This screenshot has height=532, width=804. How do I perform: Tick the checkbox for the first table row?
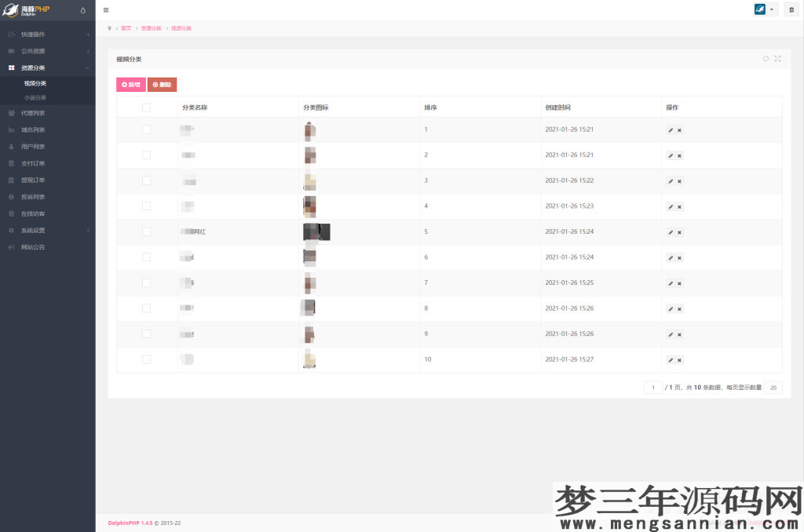click(145, 129)
